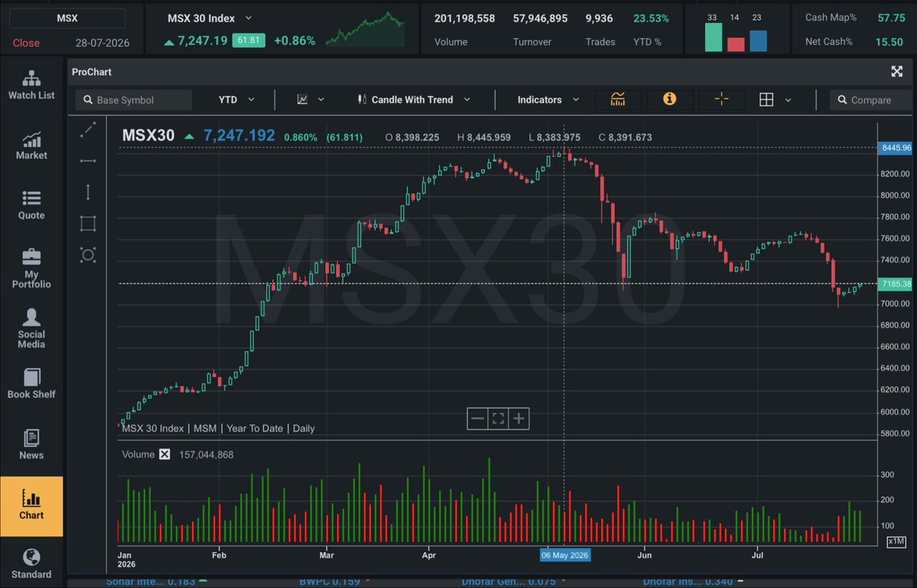Click the green advancers bar labeled 33
This screenshot has width=917, height=588.
tap(713, 37)
